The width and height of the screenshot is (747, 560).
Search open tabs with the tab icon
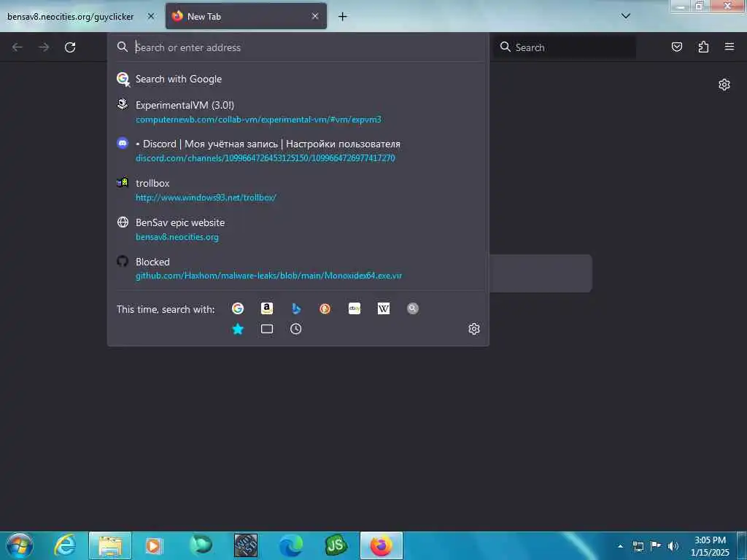[267, 329]
